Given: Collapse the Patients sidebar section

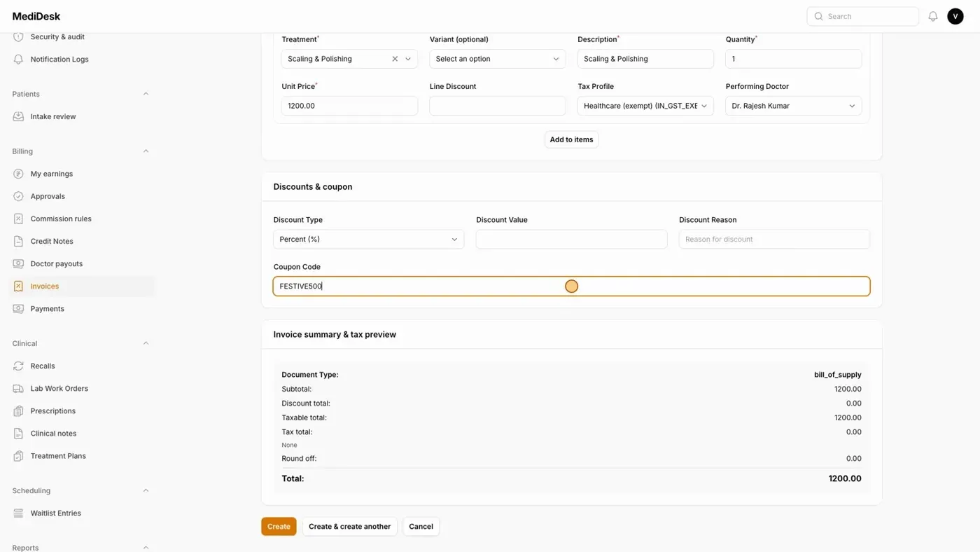Looking at the screenshot, I should (x=146, y=94).
